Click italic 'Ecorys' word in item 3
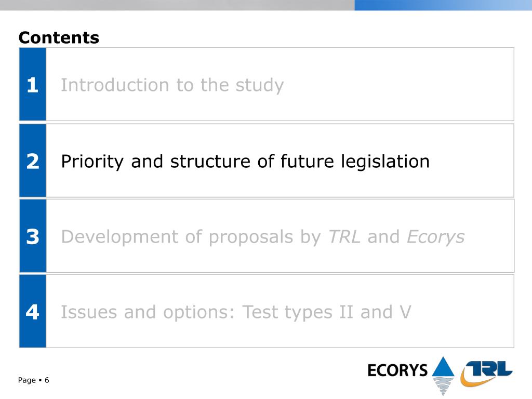The image size is (532, 399). [x=436, y=236]
